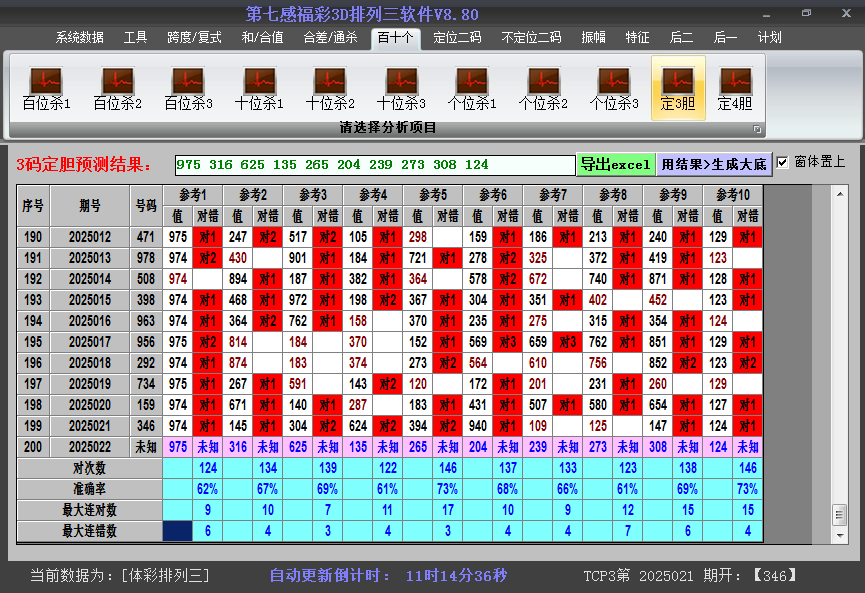Click the 用结果>生成大底 button
Screen dimensions: 865x593
point(714,164)
